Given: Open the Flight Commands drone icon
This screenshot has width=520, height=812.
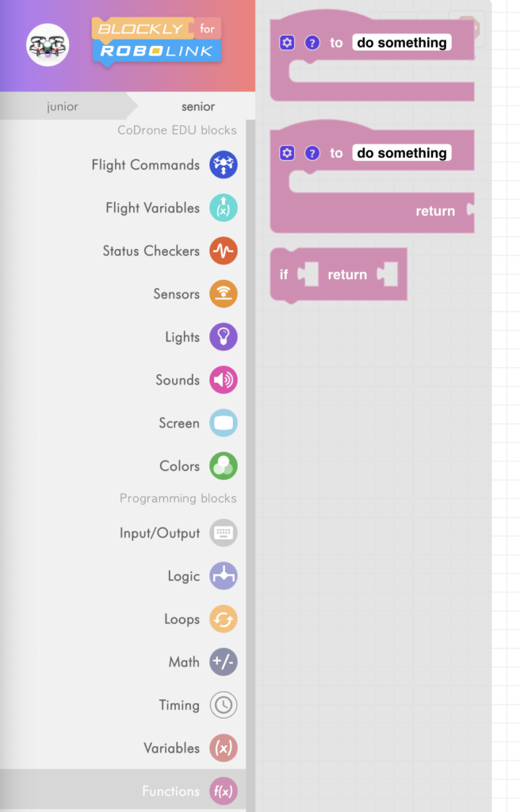Looking at the screenshot, I should [224, 165].
